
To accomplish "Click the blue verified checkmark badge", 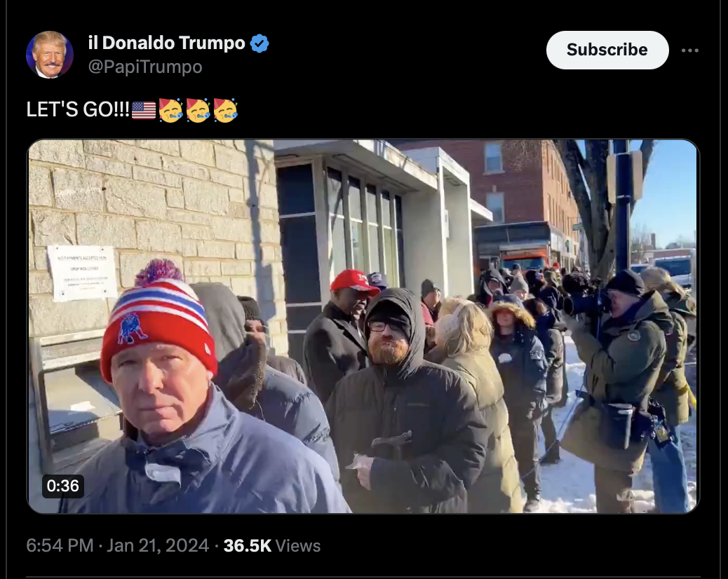I will pyautogui.click(x=259, y=43).
